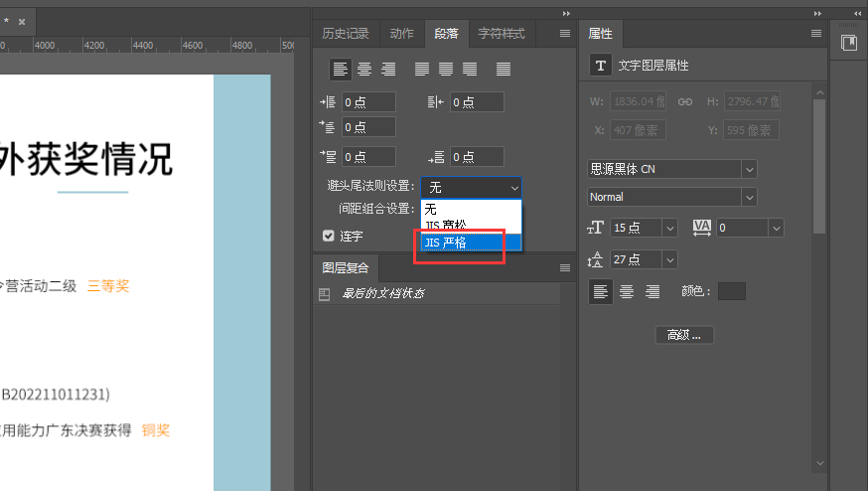Click center align icon in Properties panel
Viewport: 868px width, 491px height.
626,291
